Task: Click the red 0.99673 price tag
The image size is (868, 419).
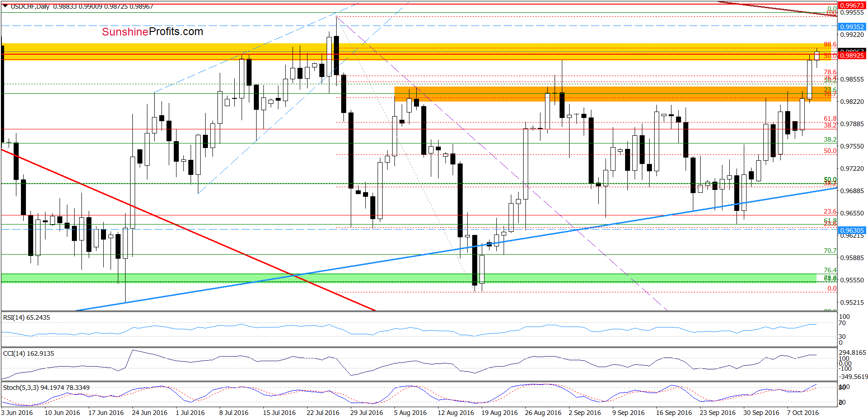Action: 852,5
